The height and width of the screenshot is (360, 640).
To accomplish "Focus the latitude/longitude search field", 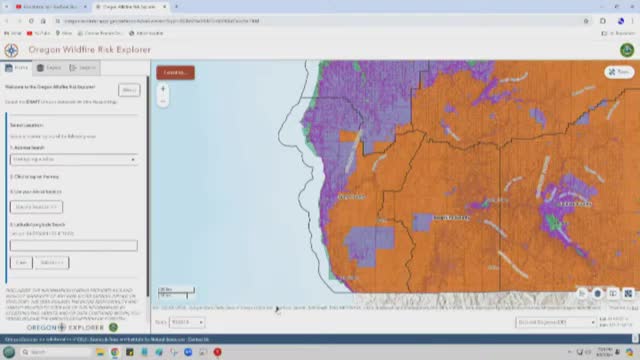I will (x=73, y=245).
